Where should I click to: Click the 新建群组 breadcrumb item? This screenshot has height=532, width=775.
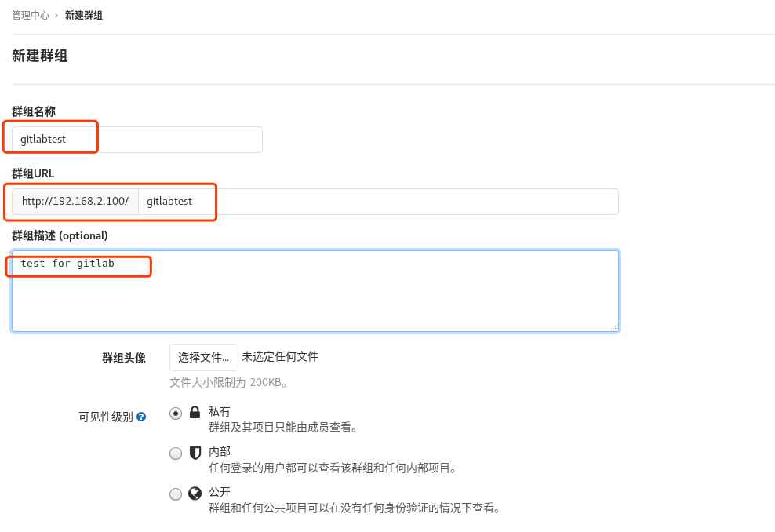tap(84, 14)
